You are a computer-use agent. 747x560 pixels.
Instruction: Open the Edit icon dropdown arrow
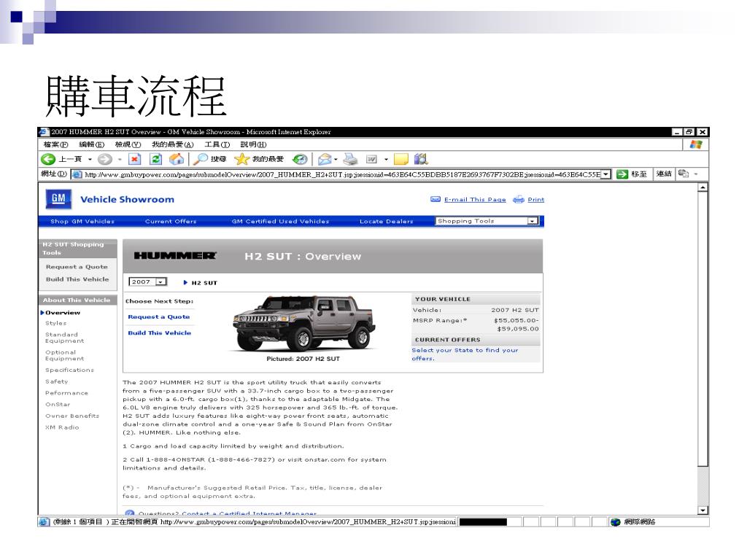tap(386, 160)
